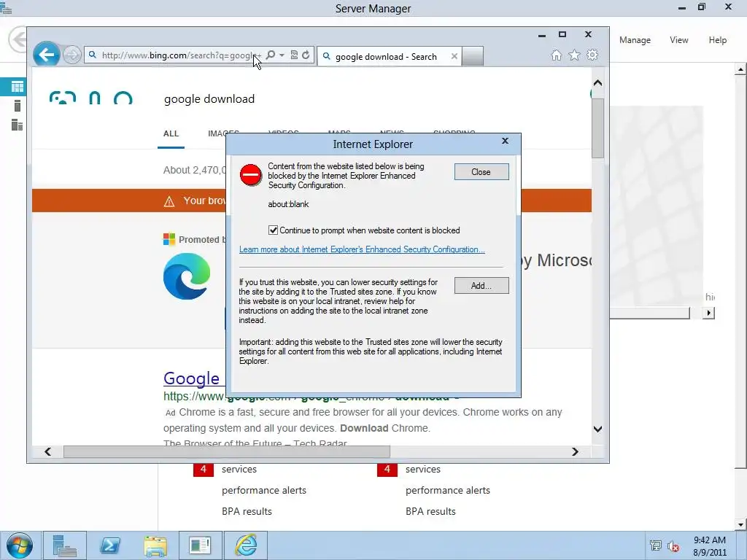Click the taskbar clock showing 9:42 AM

pyautogui.click(x=710, y=546)
